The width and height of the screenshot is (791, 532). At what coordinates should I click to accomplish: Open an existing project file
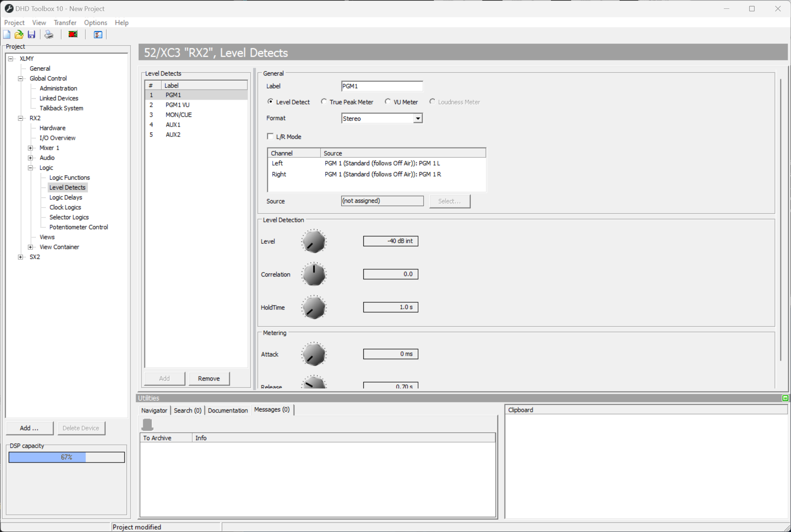[19, 34]
